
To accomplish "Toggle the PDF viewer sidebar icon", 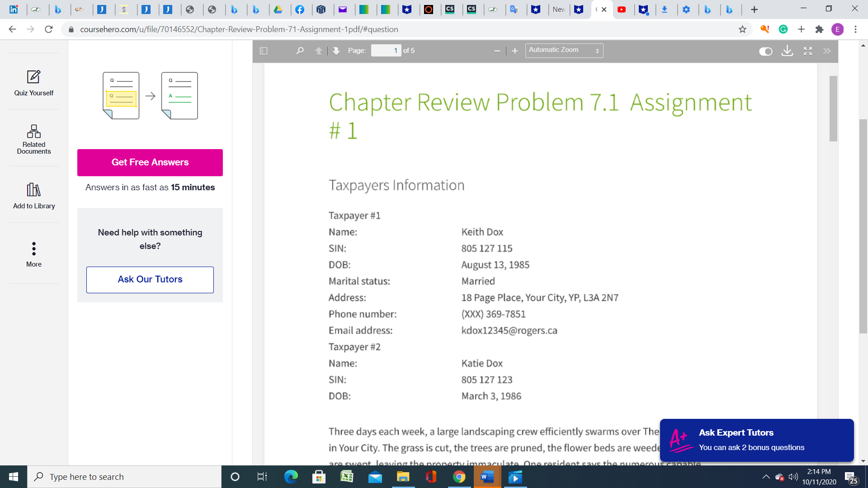I will coord(264,51).
